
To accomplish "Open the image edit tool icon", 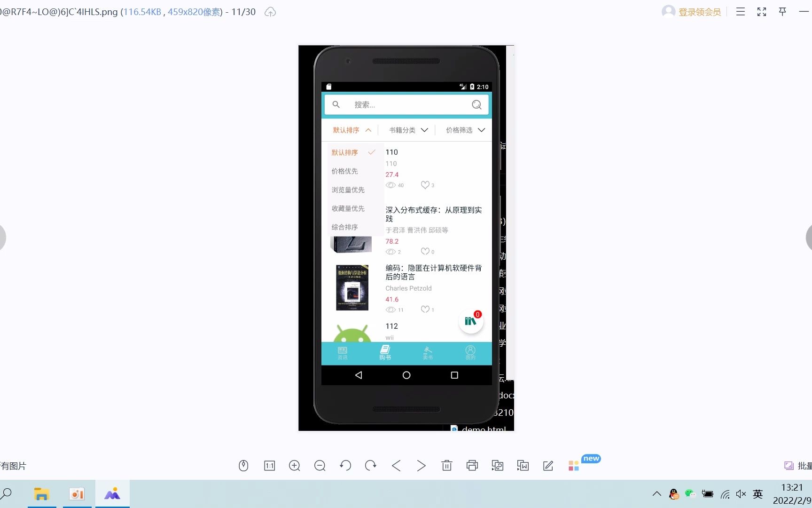I will coord(547,465).
